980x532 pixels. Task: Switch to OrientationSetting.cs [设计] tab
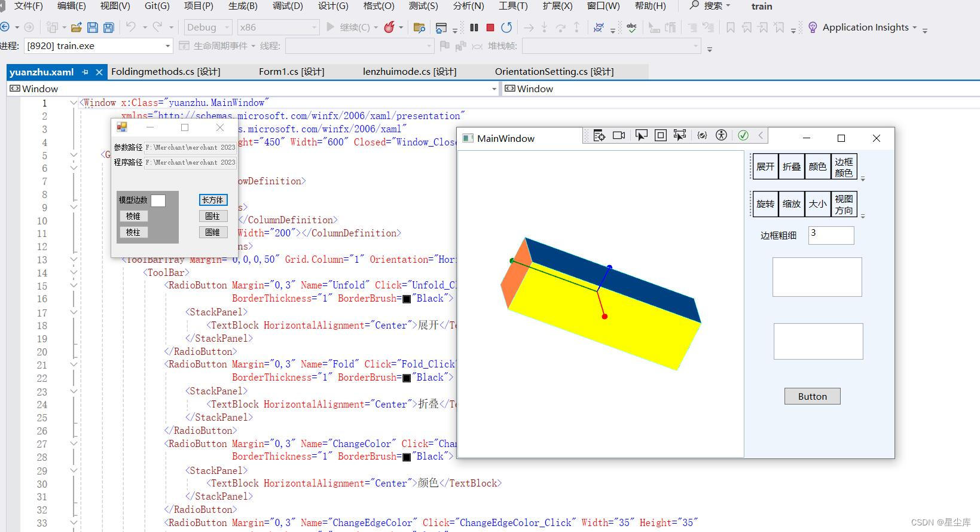pyautogui.click(x=554, y=72)
